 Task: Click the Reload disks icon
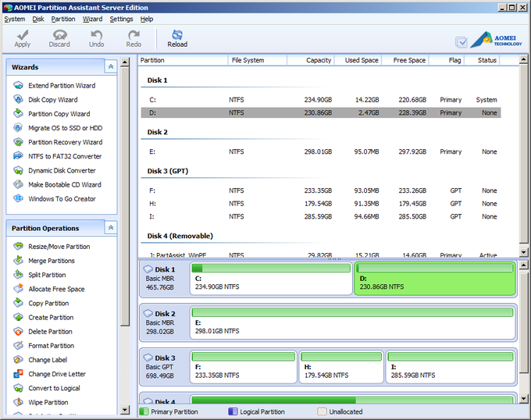177,37
